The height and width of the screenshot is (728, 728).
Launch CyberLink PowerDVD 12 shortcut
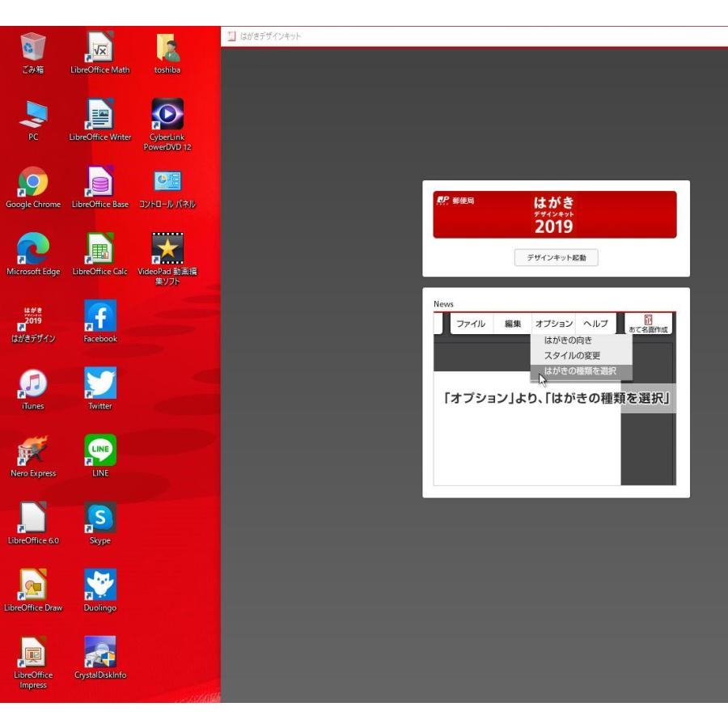pyautogui.click(x=167, y=116)
